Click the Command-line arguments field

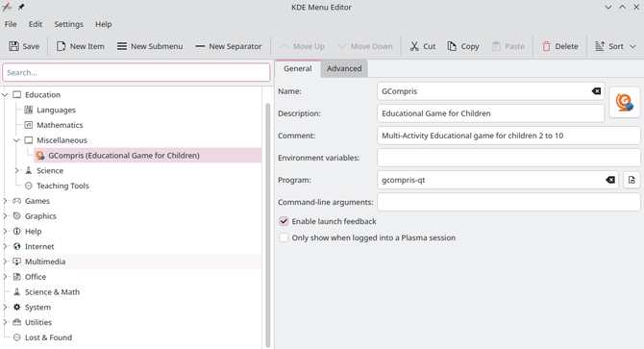point(508,202)
